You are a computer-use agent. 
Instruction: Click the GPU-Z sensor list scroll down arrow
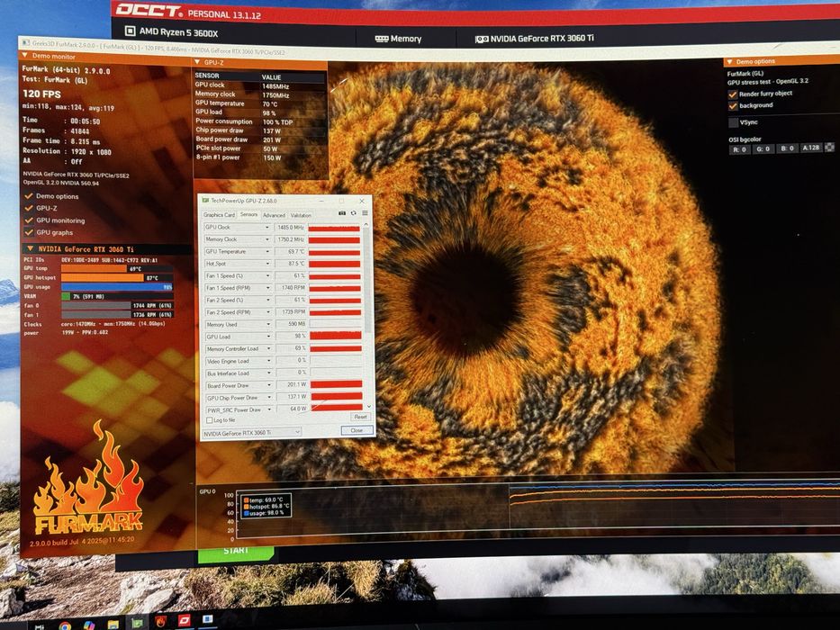368,407
